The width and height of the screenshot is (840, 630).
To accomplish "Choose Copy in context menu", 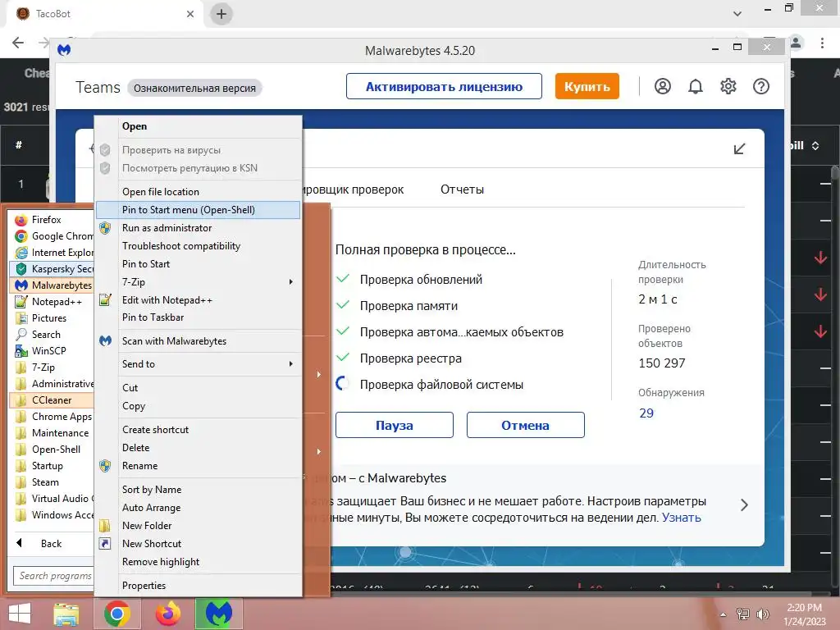I will point(198,406).
